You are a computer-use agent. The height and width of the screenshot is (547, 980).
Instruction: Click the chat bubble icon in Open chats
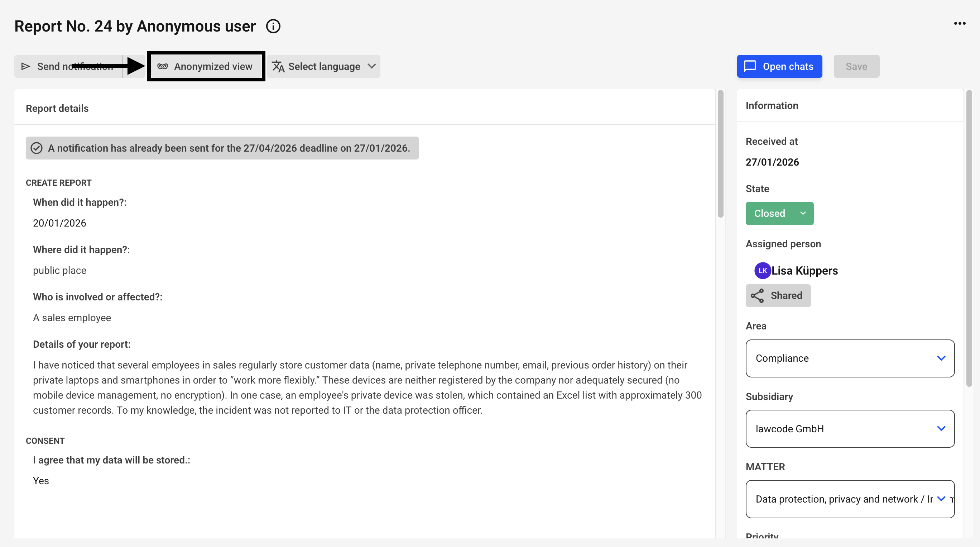click(750, 66)
